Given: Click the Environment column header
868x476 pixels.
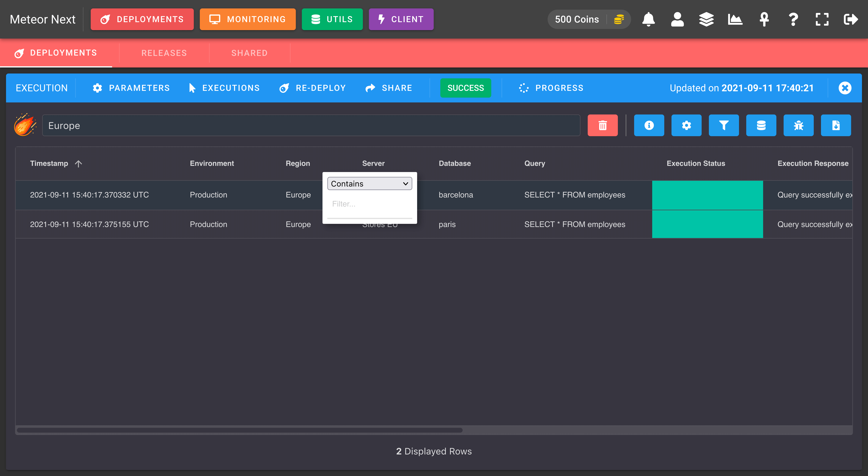Looking at the screenshot, I should (212, 163).
